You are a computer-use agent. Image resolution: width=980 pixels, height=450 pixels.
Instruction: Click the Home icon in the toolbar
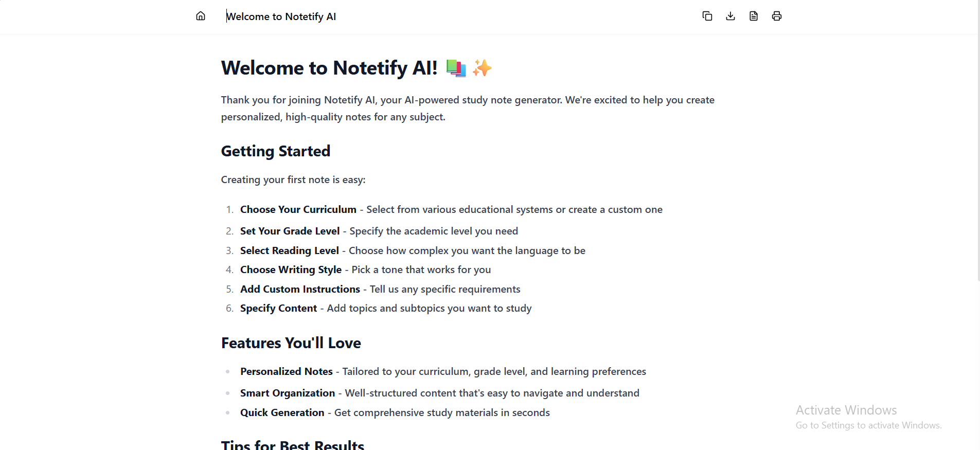(200, 16)
